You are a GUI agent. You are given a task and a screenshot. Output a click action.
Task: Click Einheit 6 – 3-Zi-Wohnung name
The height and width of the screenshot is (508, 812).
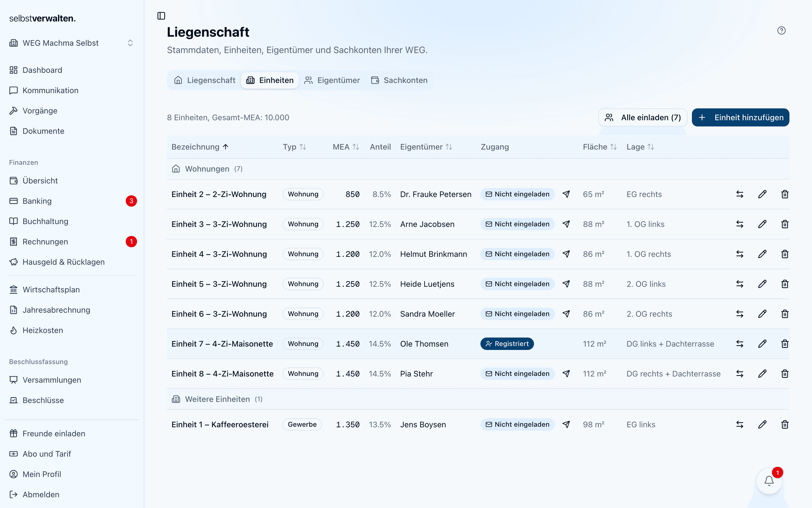pos(219,314)
